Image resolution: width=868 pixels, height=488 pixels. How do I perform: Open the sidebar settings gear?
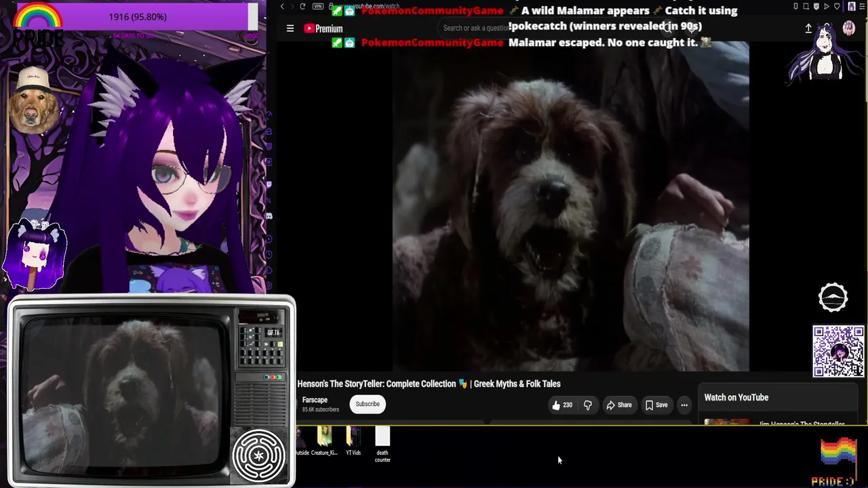click(269, 285)
